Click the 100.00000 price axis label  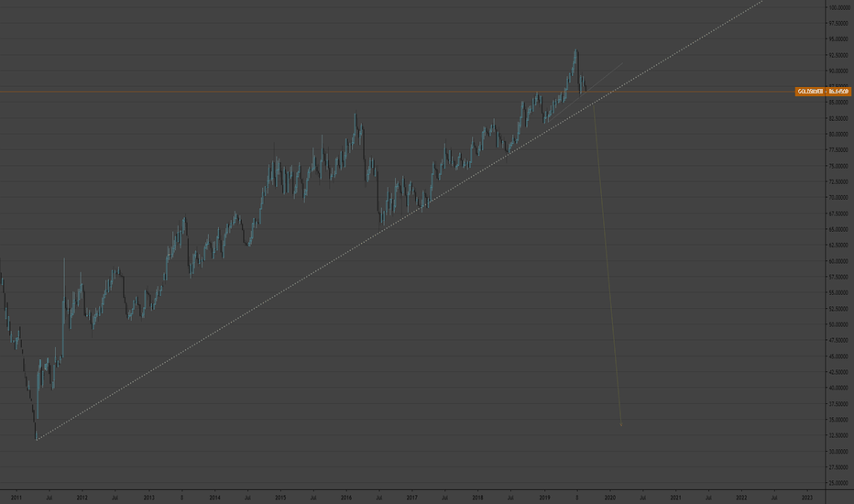click(x=838, y=7)
